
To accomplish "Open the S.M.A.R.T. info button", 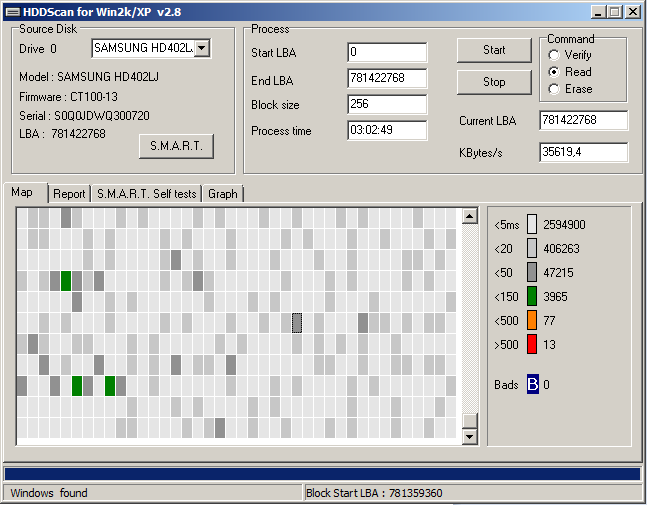I will click(176, 146).
